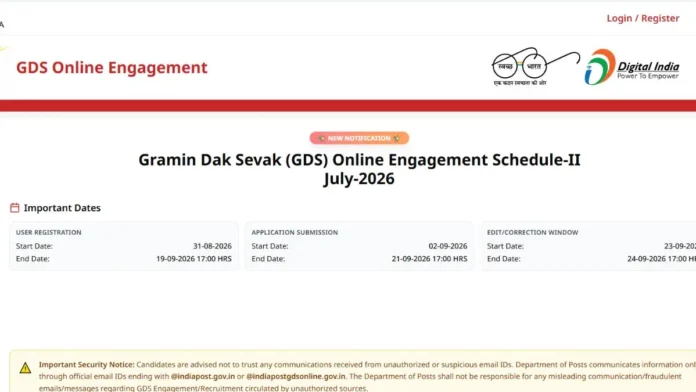Click the @indiapostgdsonline.gov.in domain text
The image size is (696, 392).
[x=296, y=376]
